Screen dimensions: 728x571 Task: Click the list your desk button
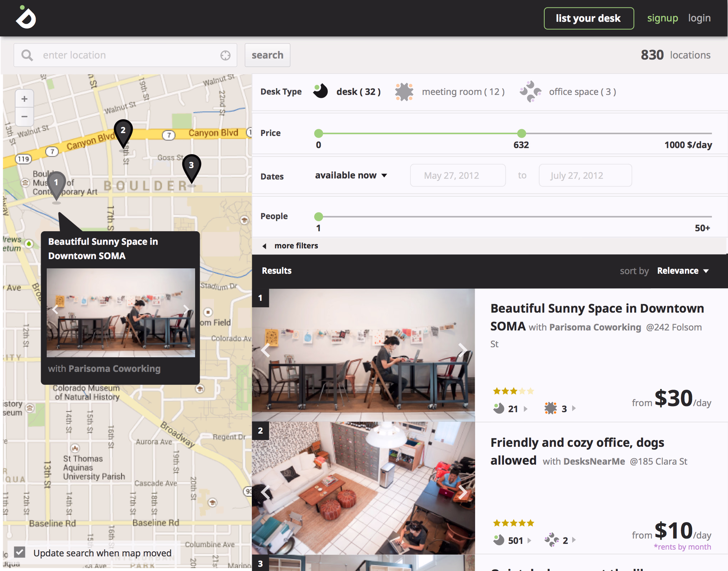(x=589, y=18)
